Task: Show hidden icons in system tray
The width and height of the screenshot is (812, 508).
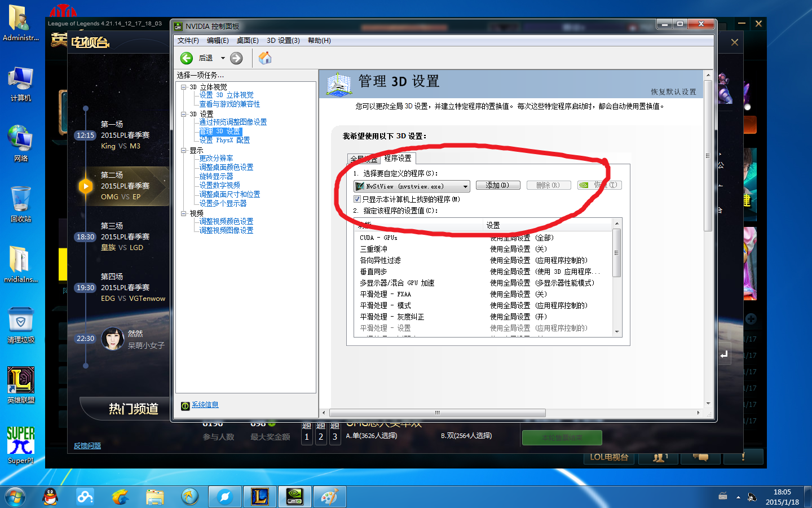Action: tap(738, 497)
